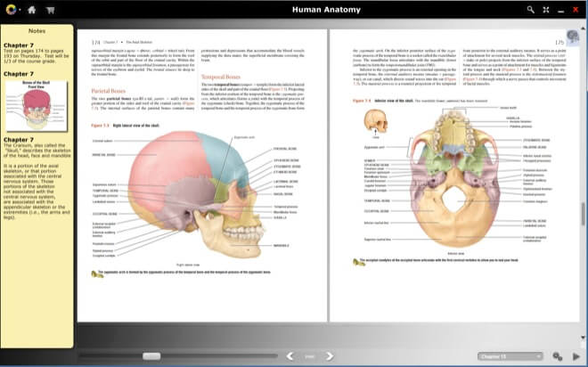
Task: Open the shopping cart store icon
Action: (x=49, y=10)
